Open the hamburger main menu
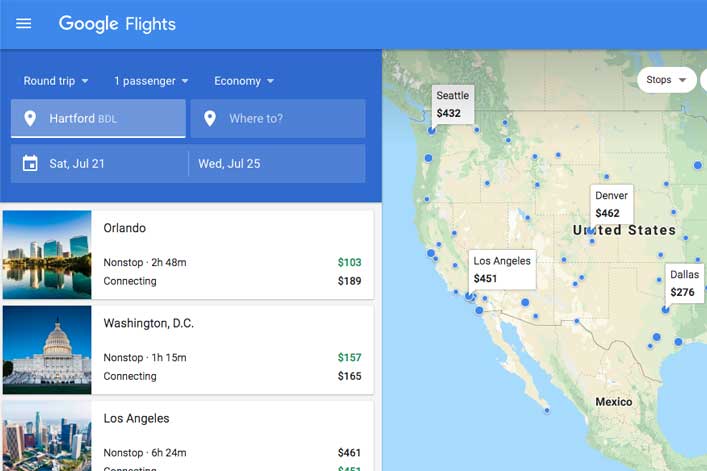The height and width of the screenshot is (471, 707). coord(23,23)
